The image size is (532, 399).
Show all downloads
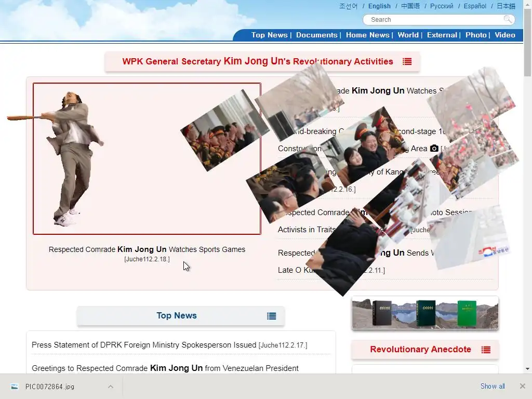(x=493, y=386)
